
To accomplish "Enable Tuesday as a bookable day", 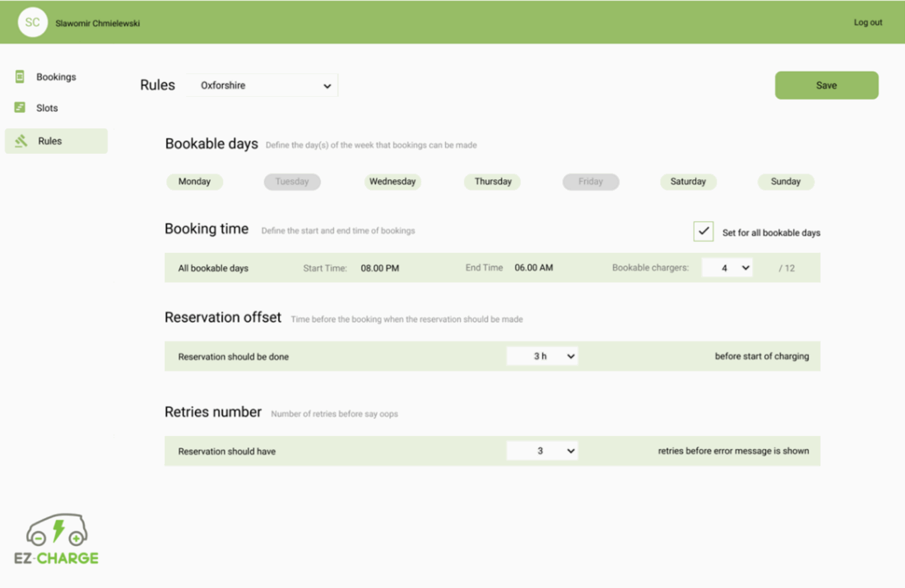I will [x=292, y=181].
